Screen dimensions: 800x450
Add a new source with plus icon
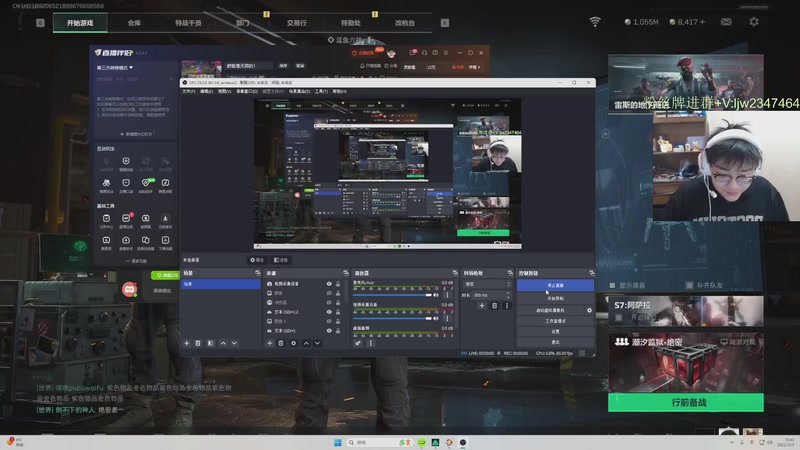tap(269, 343)
